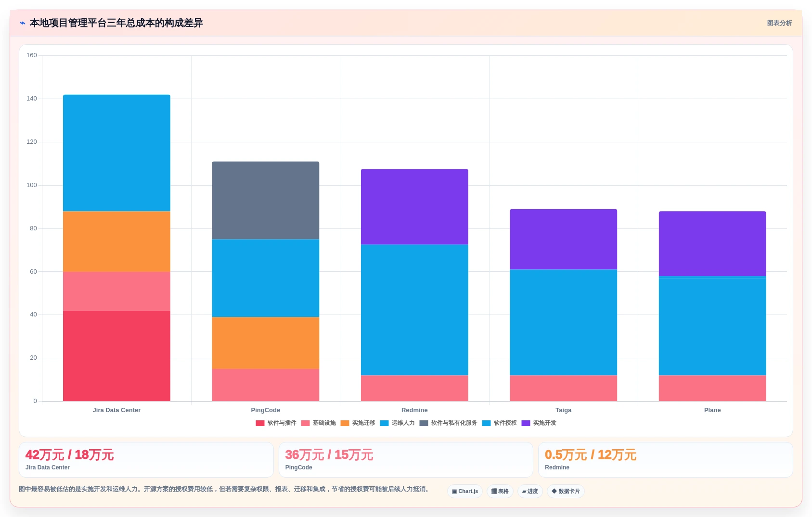Screen dimensions: 812x517
Task: Click the gray top segment of PingCode bar
Action: coord(266,201)
